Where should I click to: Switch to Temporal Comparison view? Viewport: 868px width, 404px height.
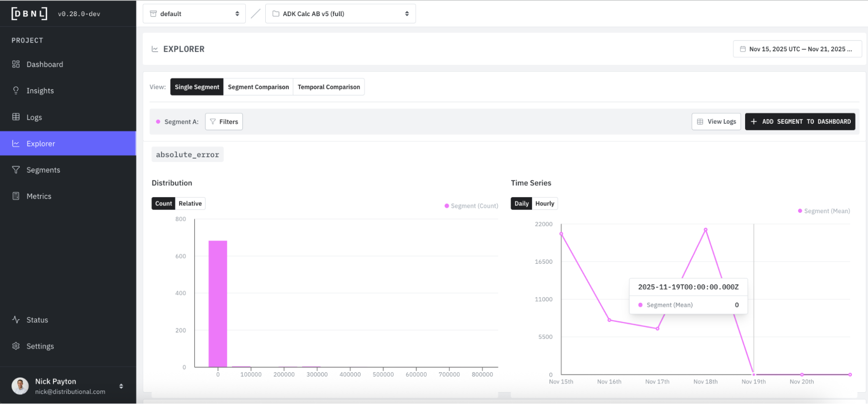329,87
